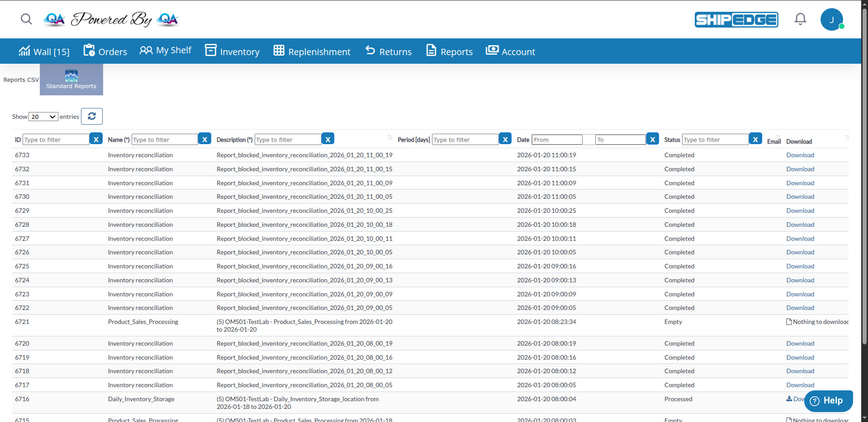Click the refresh table icon button

click(x=92, y=116)
